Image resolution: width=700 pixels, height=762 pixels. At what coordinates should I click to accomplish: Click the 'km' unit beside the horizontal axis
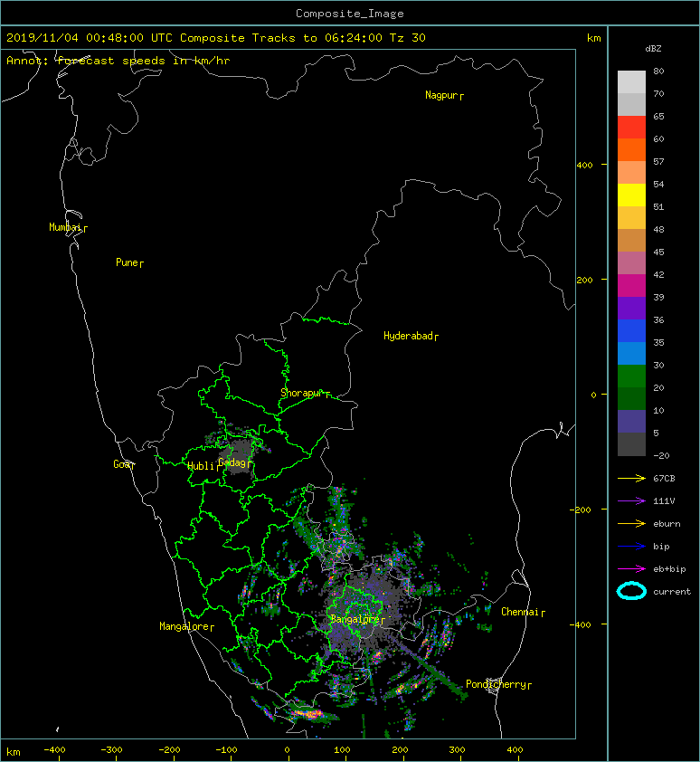[x=14, y=752]
